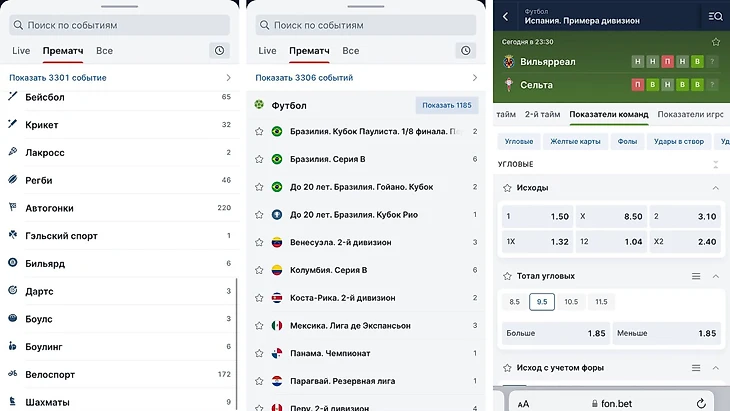Screen dimensions: 730x411
Task: Switch to the 2-й тайм tab
Action: coord(542,115)
